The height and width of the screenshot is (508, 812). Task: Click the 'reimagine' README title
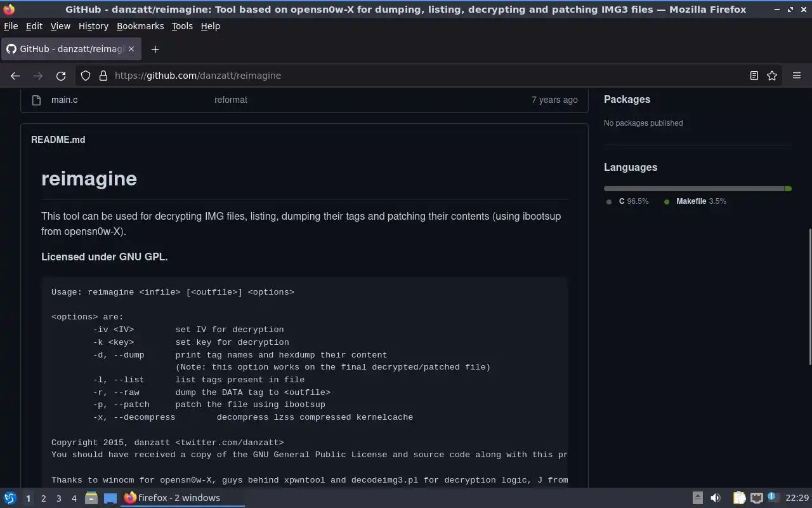(89, 178)
